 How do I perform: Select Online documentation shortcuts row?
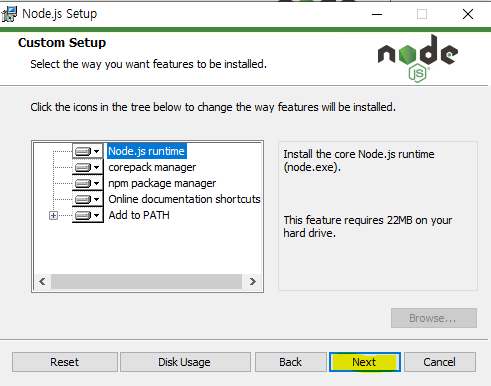click(x=184, y=199)
